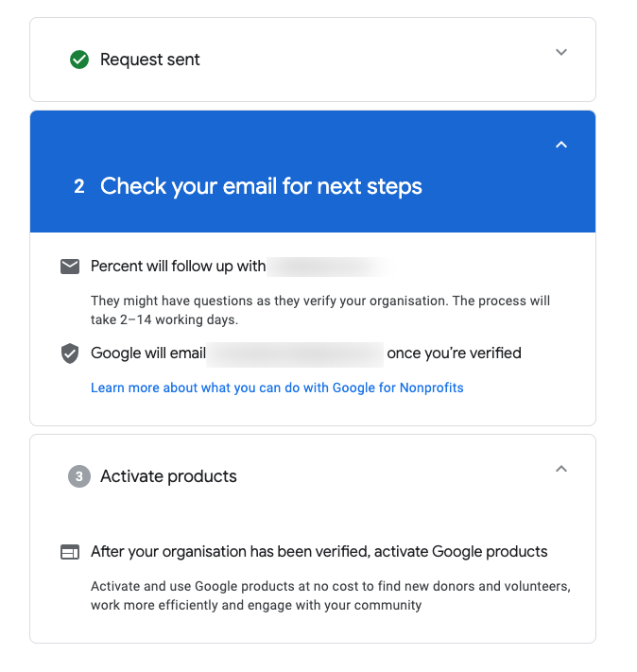Open Learn more about Google for Nonprofits link
The height and width of the screenshot is (672, 637).
pos(277,388)
